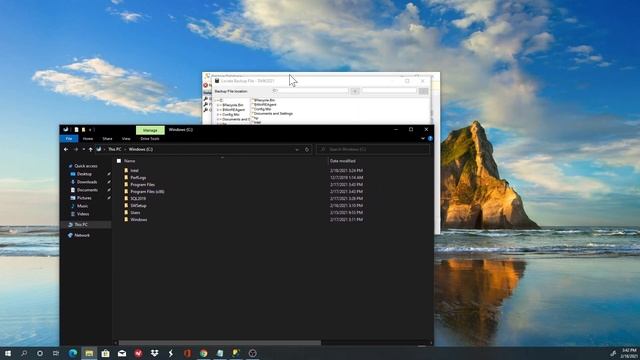Open Downloads in Quick access
This screenshot has width=640, height=360.
point(87,182)
